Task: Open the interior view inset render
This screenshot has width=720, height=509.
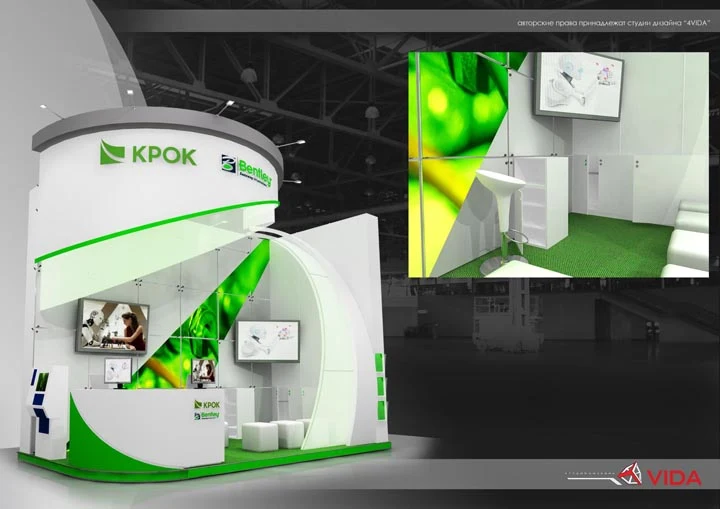Action: (x=558, y=164)
